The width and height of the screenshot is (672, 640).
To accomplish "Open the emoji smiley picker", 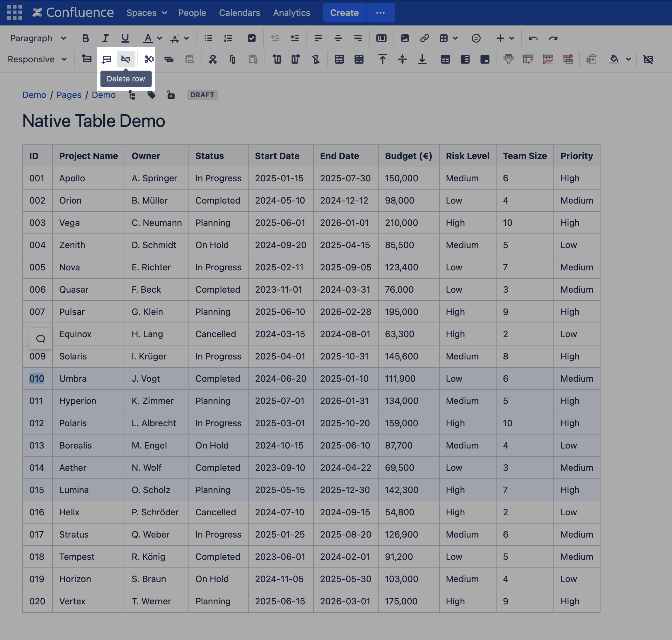I will [x=476, y=38].
